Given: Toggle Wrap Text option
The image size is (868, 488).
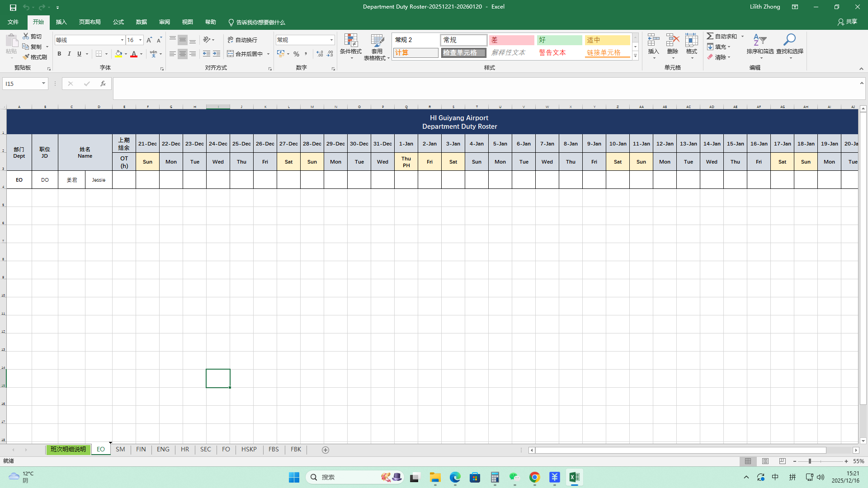Looking at the screenshot, I should tap(243, 40).
